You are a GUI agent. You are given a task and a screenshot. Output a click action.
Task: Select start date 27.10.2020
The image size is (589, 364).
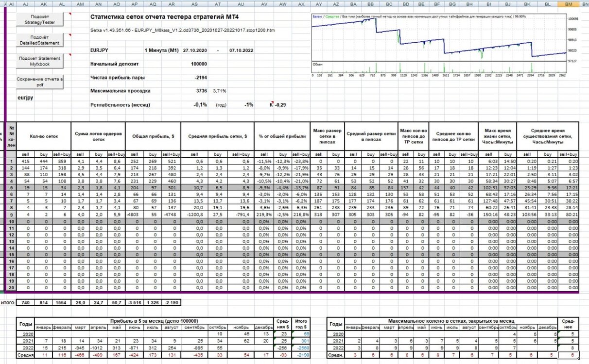coord(195,50)
